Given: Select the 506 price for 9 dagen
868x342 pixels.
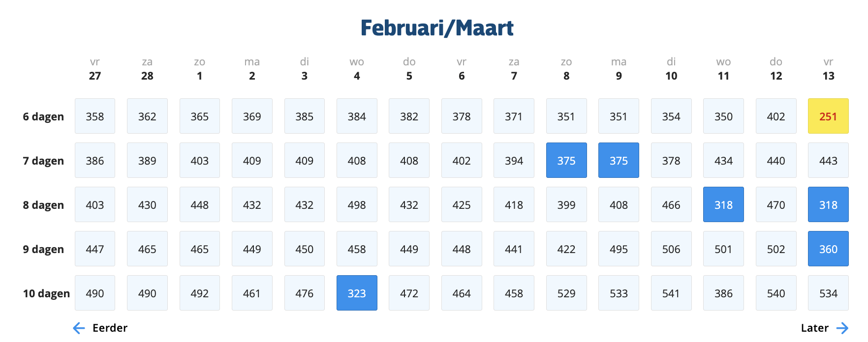Looking at the screenshot, I should click(671, 249).
